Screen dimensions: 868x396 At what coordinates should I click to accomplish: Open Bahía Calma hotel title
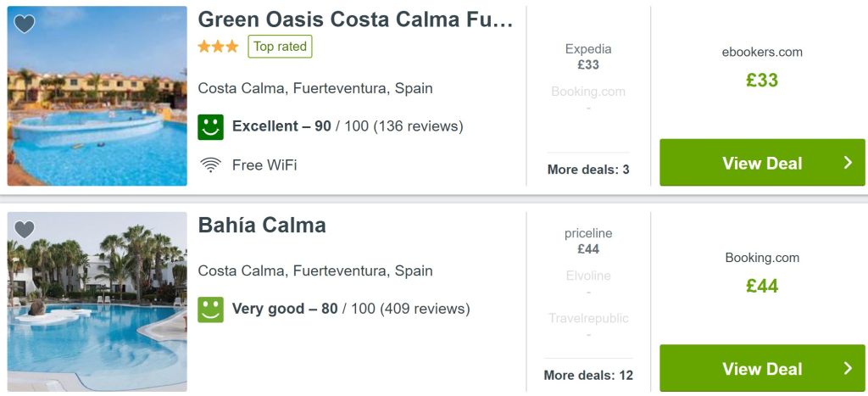click(x=262, y=226)
